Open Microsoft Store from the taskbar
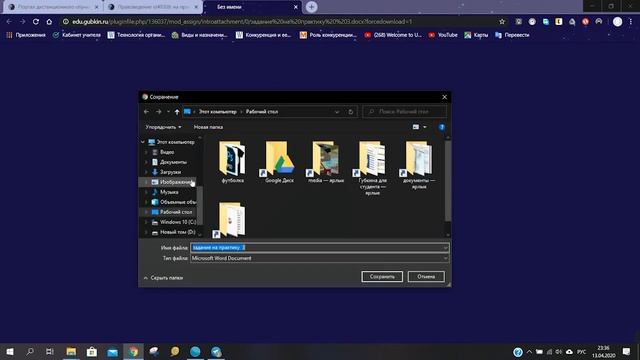 click(92, 351)
